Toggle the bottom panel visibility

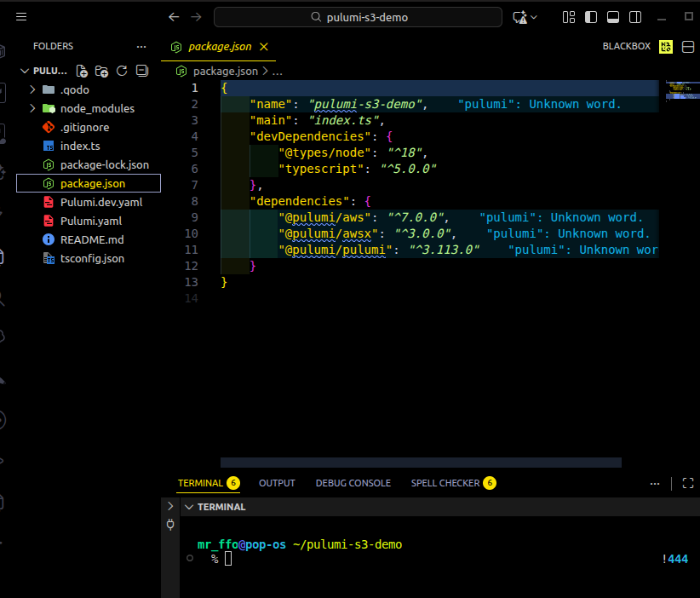pos(613,17)
